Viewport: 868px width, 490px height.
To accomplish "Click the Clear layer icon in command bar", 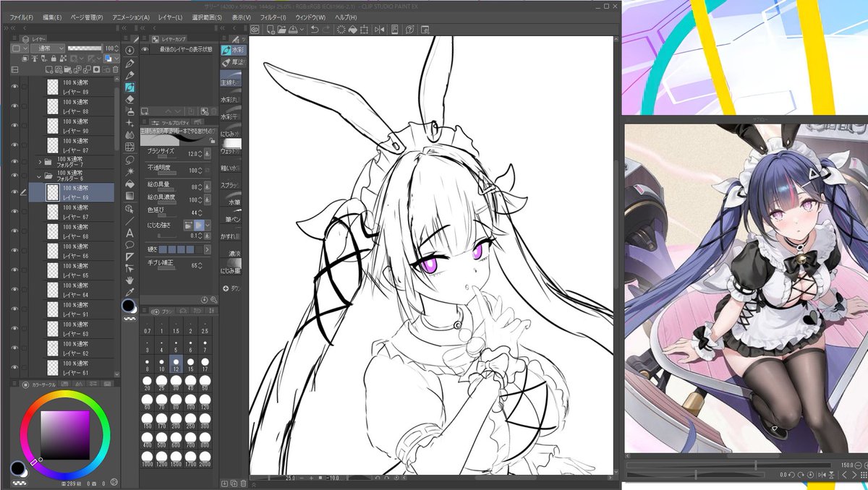I will pos(340,30).
